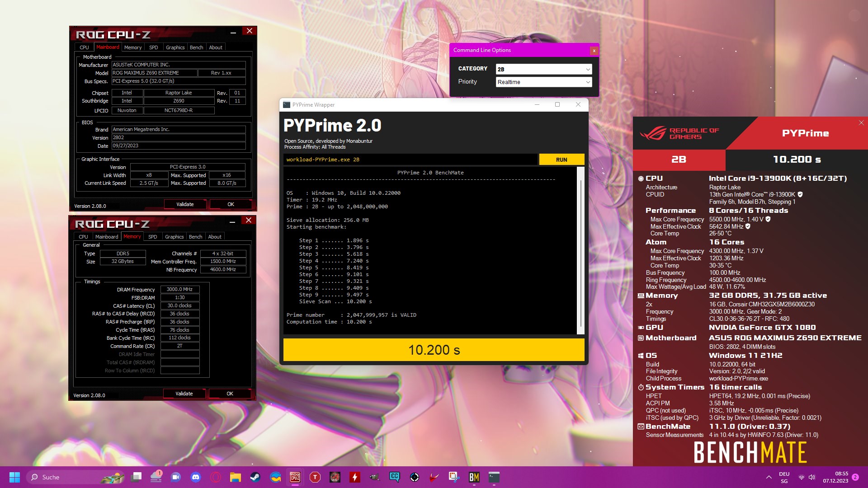Screen dimensions: 868x488
Task: Click the CPUID verified shield badge
Action: (800, 194)
